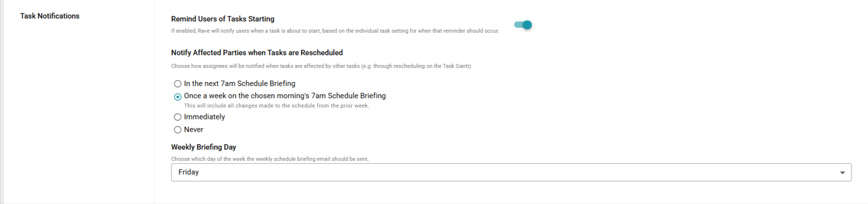
Task: Choose the Never radio button
Action: [x=178, y=130]
